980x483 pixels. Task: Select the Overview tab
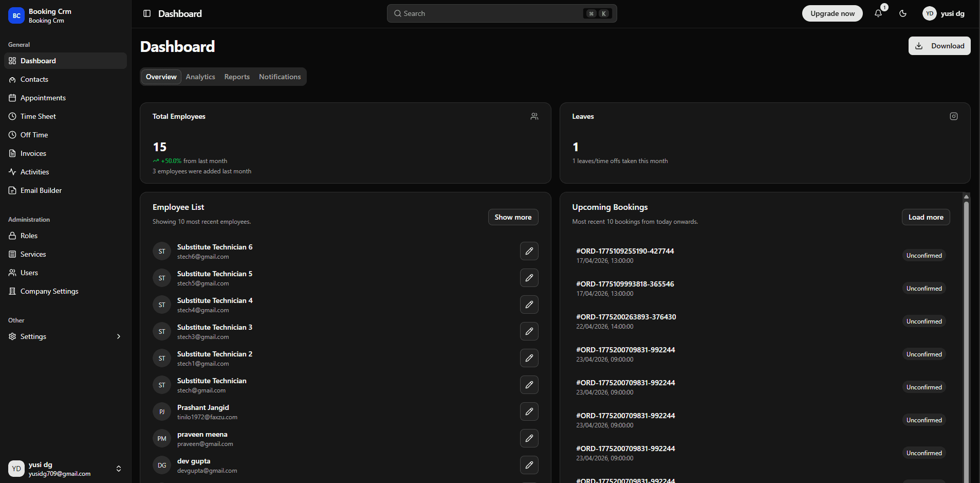pyautogui.click(x=161, y=77)
